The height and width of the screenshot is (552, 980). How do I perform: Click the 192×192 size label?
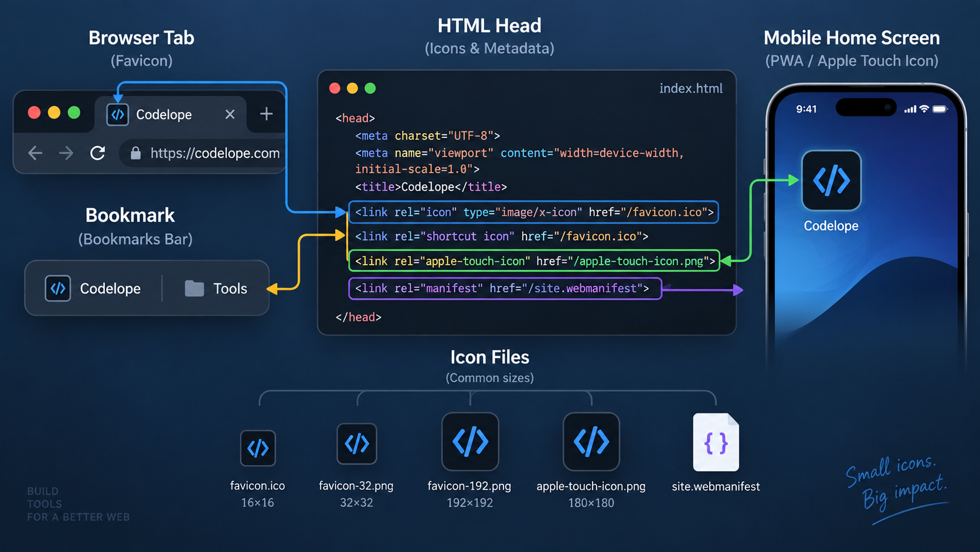469,503
